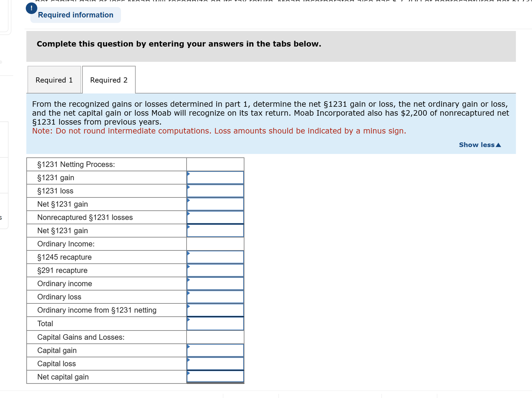The height and width of the screenshot is (398, 532).
Task: Click §291 recapture input cell
Action: pos(215,270)
